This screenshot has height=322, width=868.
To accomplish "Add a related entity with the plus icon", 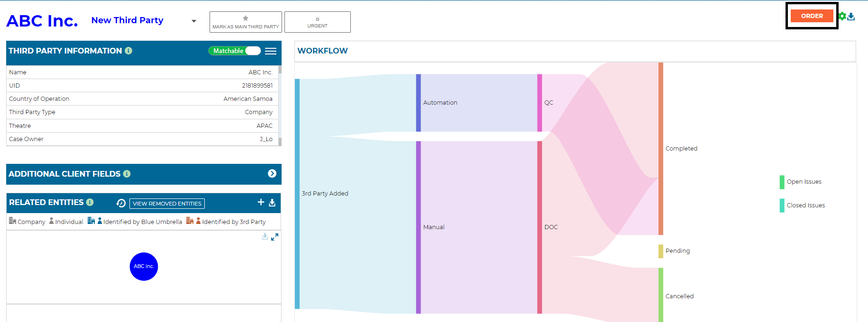I will 261,202.
